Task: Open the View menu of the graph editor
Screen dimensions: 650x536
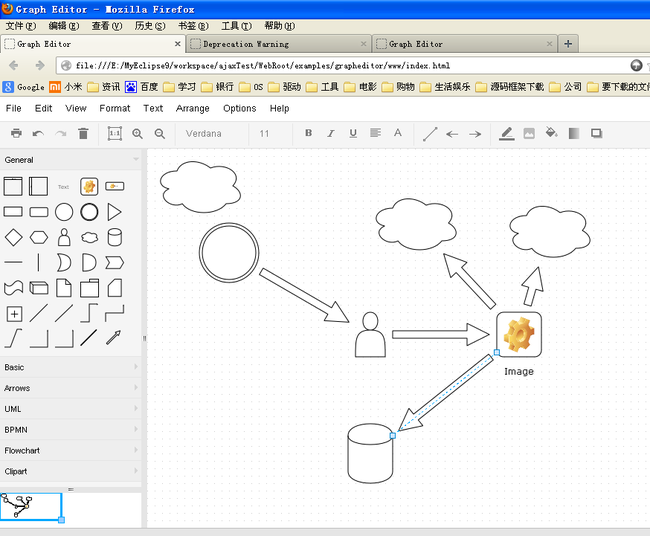Action: [76, 109]
